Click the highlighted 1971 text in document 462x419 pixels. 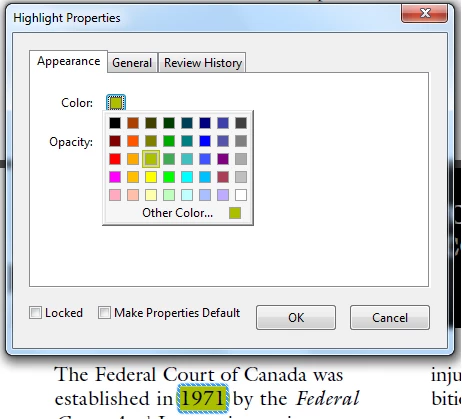point(203,398)
